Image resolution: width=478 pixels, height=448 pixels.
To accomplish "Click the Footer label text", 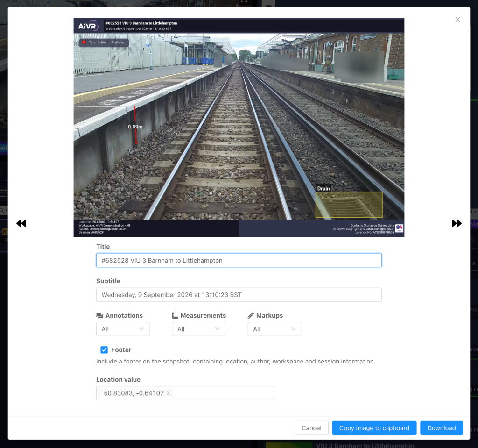I will 121,350.
